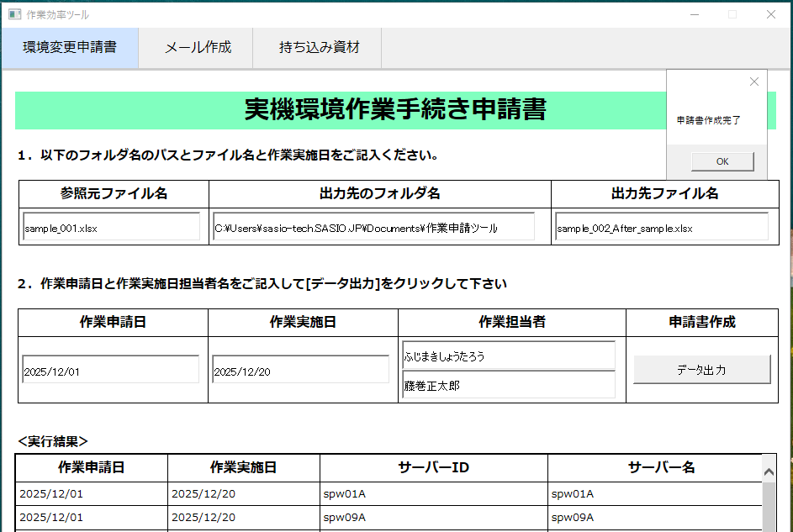Click the 出力先ファイル名 input field

tap(661, 227)
